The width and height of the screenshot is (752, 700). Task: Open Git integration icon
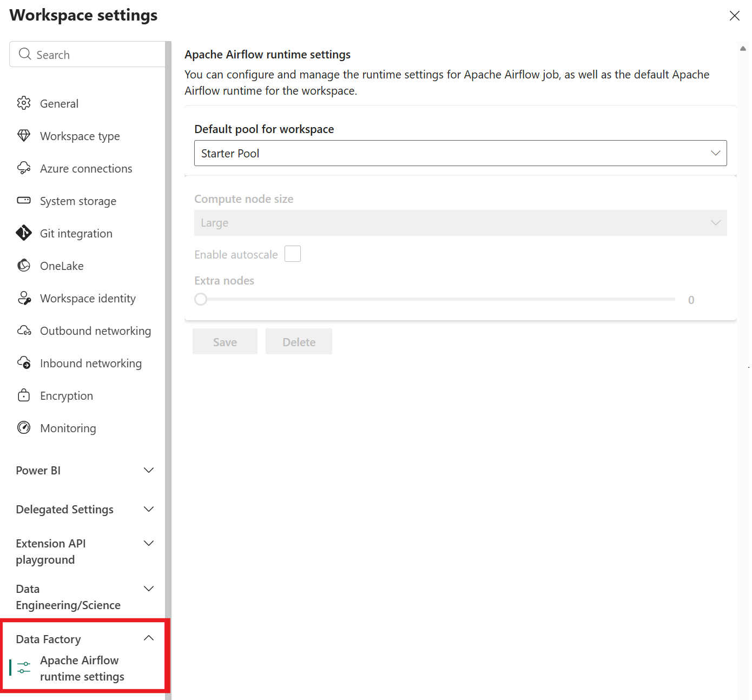click(x=24, y=233)
